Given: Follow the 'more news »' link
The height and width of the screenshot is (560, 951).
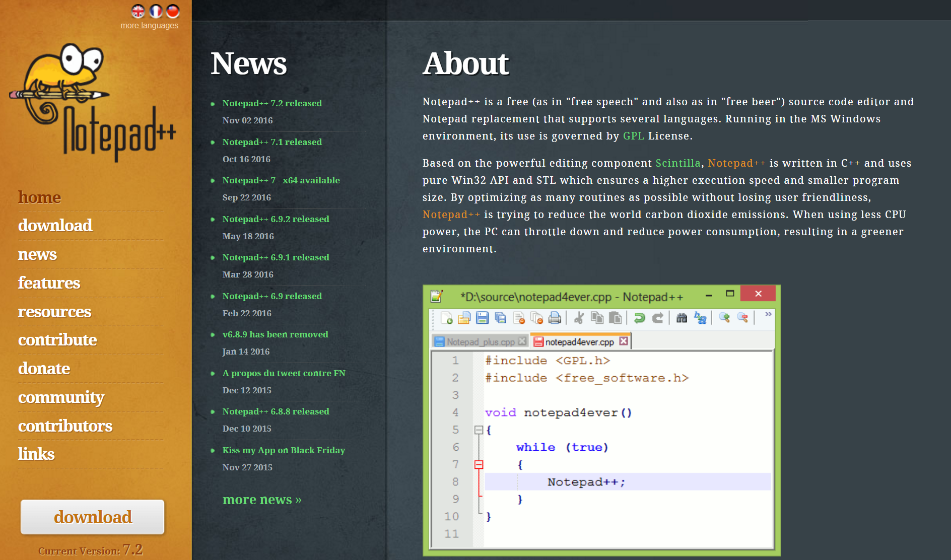Looking at the screenshot, I should (x=262, y=500).
